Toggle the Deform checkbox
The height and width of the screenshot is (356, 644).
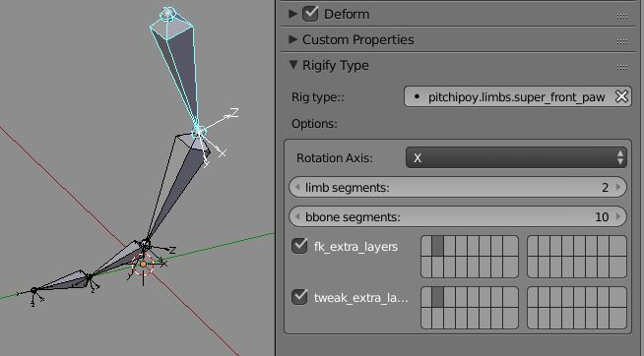310,14
